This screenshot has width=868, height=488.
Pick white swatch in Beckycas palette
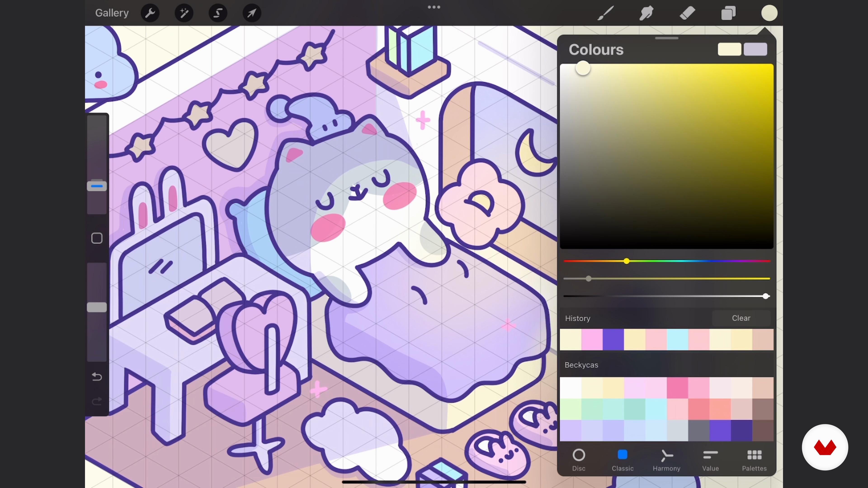coord(571,388)
